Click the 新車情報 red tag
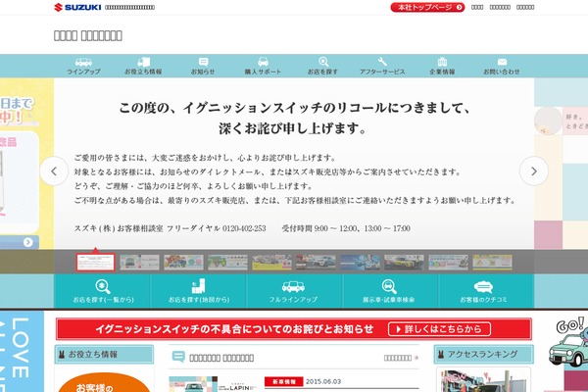Image resolution: width=588 pixels, height=392 pixels. [x=284, y=382]
